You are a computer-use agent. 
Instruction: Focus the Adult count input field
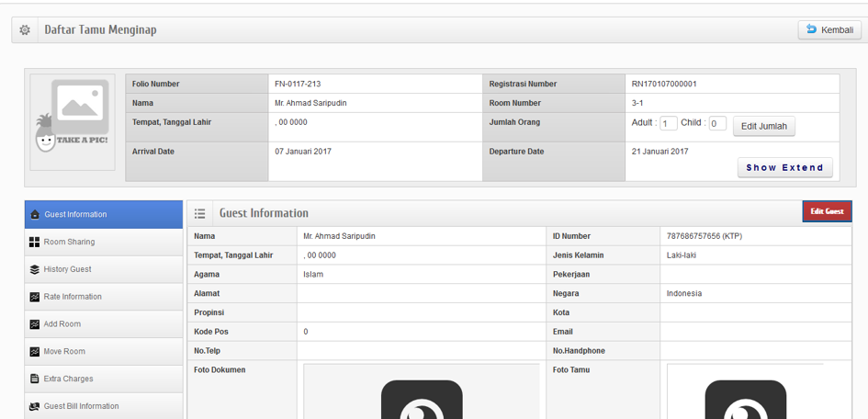point(668,123)
